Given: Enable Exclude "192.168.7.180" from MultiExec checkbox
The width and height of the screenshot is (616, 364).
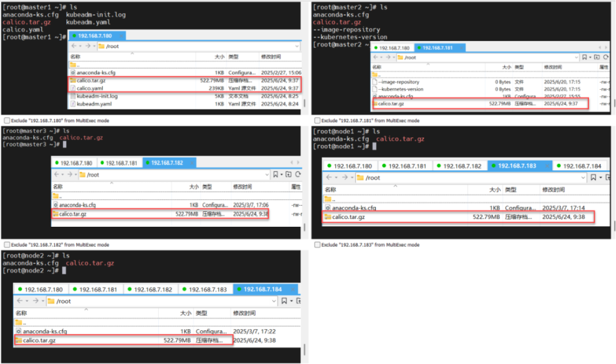Looking at the screenshot, I should [7, 120].
